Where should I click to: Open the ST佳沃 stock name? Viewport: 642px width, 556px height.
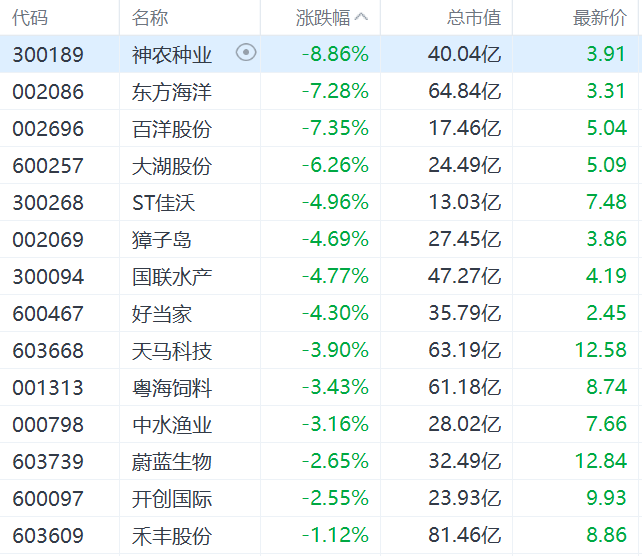point(163,203)
